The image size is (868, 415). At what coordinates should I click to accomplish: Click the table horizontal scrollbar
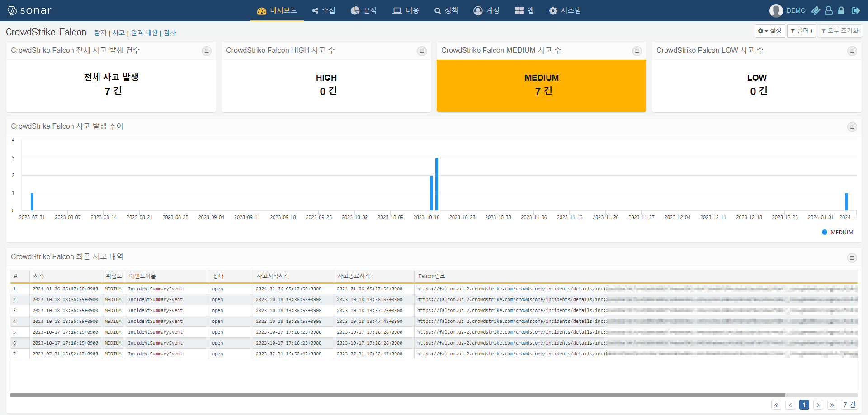click(x=397, y=395)
